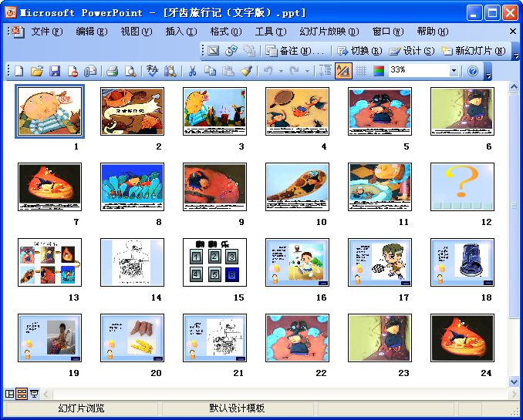Open the 插入 menu
This screenshot has width=523, height=420.
tap(181, 32)
